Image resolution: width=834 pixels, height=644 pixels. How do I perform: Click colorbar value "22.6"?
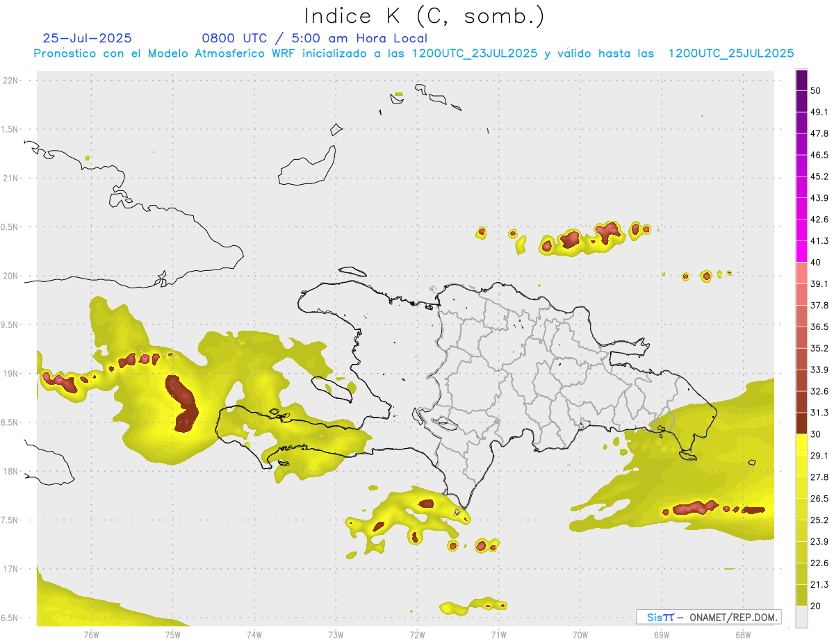click(x=819, y=563)
